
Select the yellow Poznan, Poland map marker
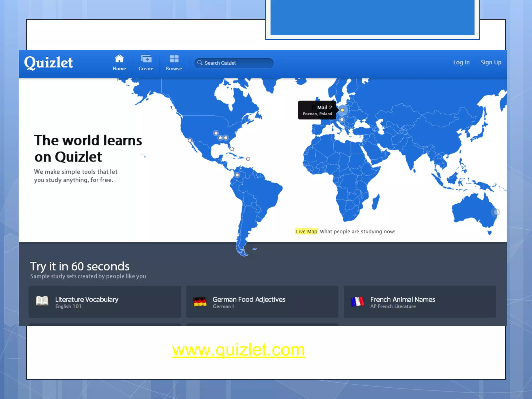(x=342, y=110)
